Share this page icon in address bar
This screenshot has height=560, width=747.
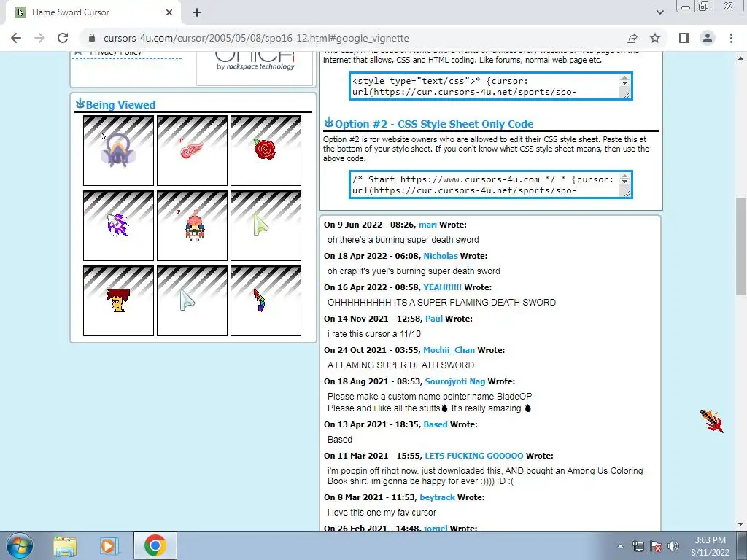pyautogui.click(x=632, y=38)
